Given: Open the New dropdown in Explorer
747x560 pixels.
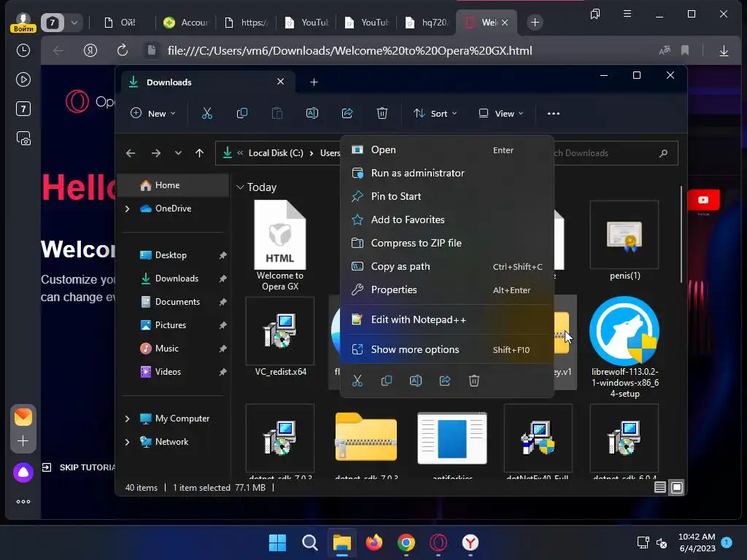Looking at the screenshot, I should coord(153,113).
